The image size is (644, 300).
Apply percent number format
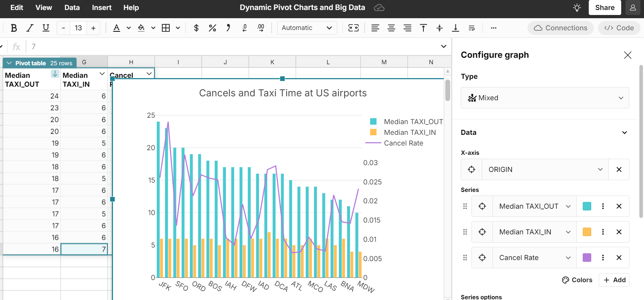pos(212,28)
